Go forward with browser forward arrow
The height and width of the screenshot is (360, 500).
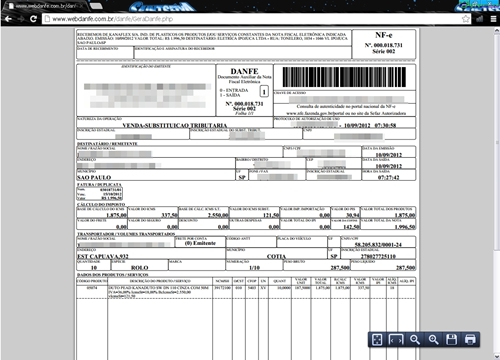coord(21,19)
